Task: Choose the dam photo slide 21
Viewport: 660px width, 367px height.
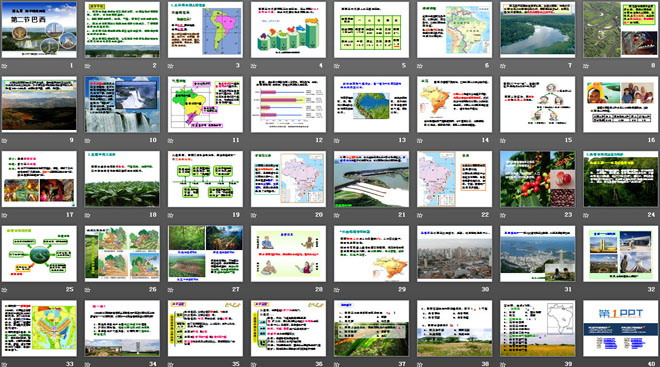Action: [x=371, y=179]
